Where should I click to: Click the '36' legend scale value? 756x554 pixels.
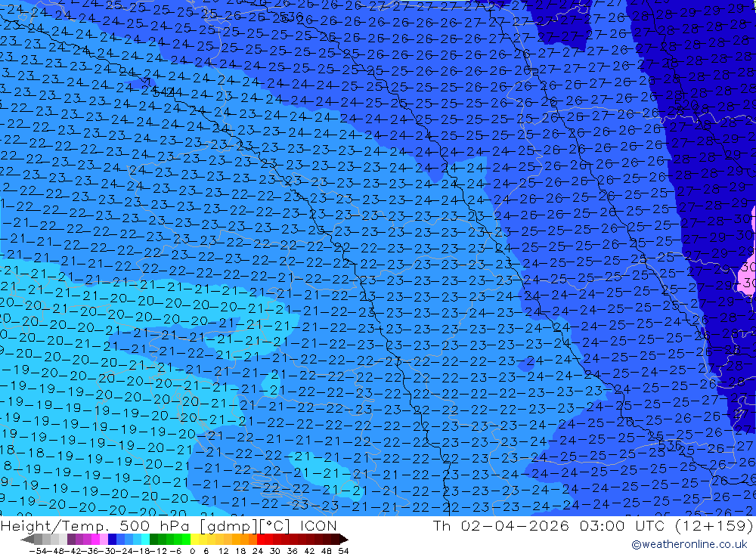pyautogui.click(x=292, y=551)
